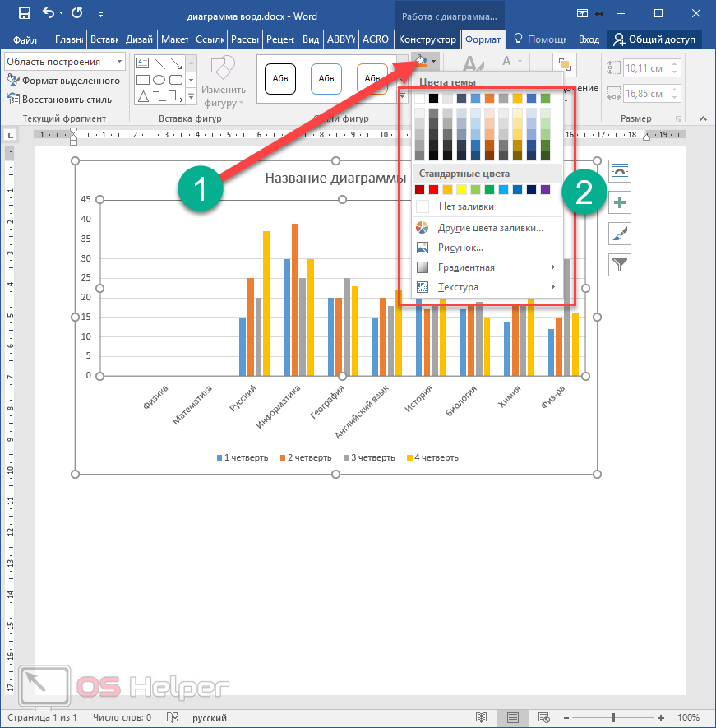Open the Chart Filters funnel button

[x=620, y=264]
